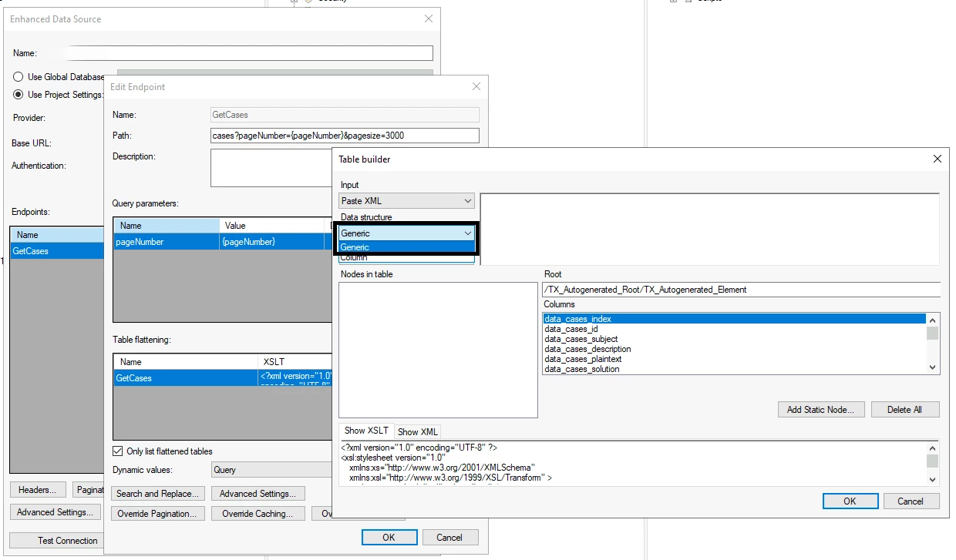Choose Generic from the open dropdown list
The height and width of the screenshot is (560, 956).
(x=406, y=247)
